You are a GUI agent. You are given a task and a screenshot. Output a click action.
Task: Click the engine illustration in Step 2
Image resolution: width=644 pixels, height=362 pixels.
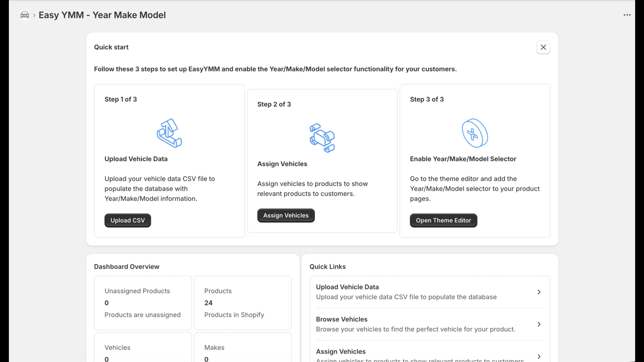click(x=322, y=138)
